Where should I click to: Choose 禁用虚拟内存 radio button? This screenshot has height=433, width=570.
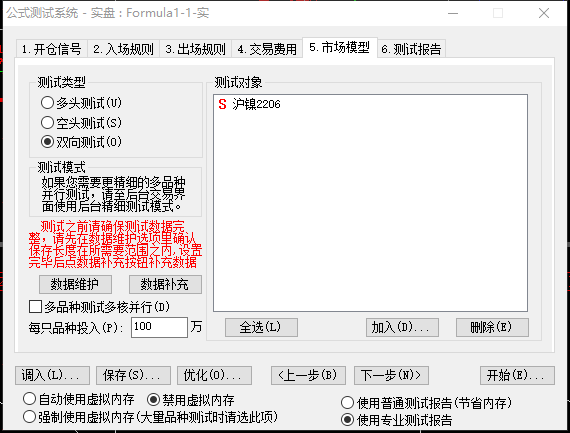(191, 400)
